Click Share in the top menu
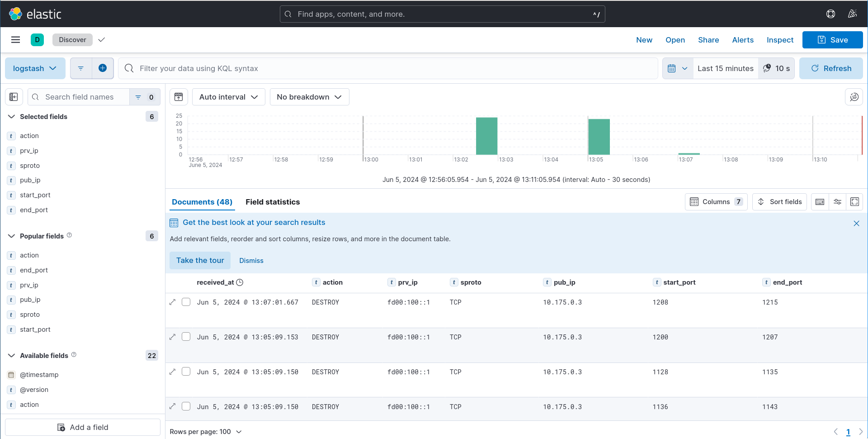Image resolution: width=868 pixels, height=439 pixels. click(708, 40)
